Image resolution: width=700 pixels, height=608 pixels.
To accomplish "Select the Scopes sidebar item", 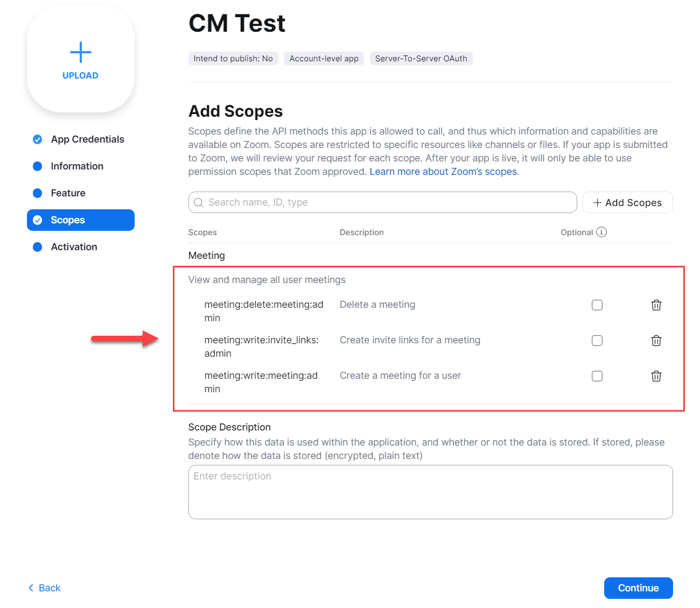I will pyautogui.click(x=81, y=220).
